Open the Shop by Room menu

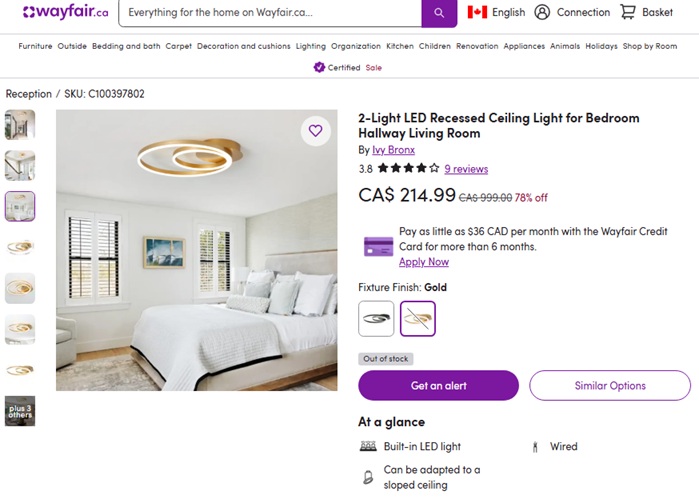pyautogui.click(x=649, y=46)
